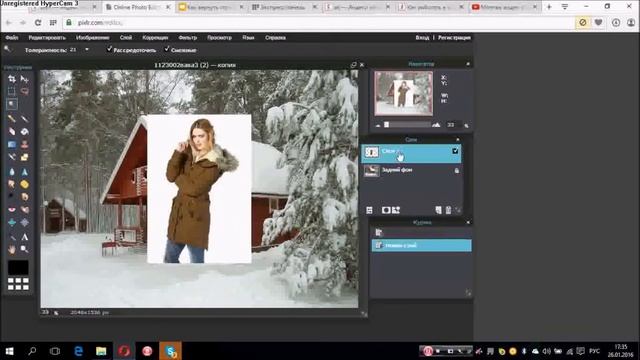Open the Язык language menu
The height and width of the screenshot is (360, 640).
[x=248, y=38]
